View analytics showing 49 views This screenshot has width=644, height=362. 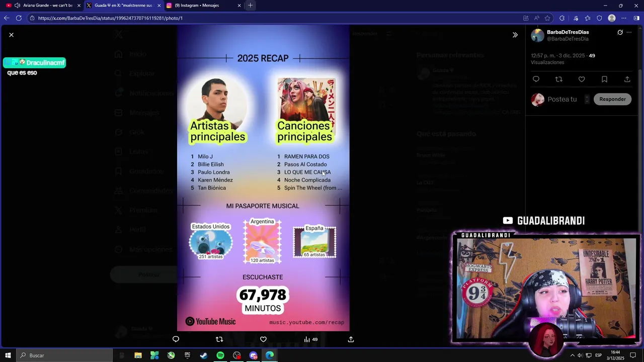click(x=310, y=339)
